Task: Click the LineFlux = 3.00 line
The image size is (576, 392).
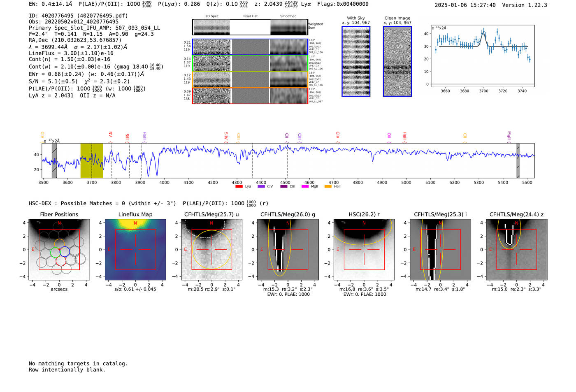Action: click(71, 53)
